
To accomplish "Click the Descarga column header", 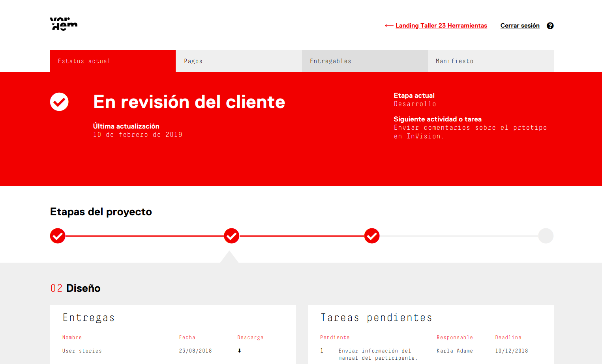I will [x=250, y=338].
